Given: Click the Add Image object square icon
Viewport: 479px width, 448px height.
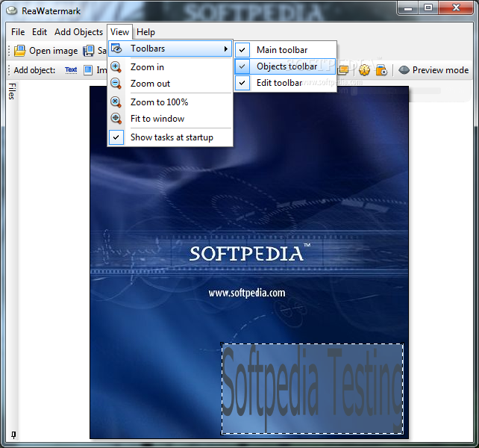Looking at the screenshot, I should coord(88,70).
